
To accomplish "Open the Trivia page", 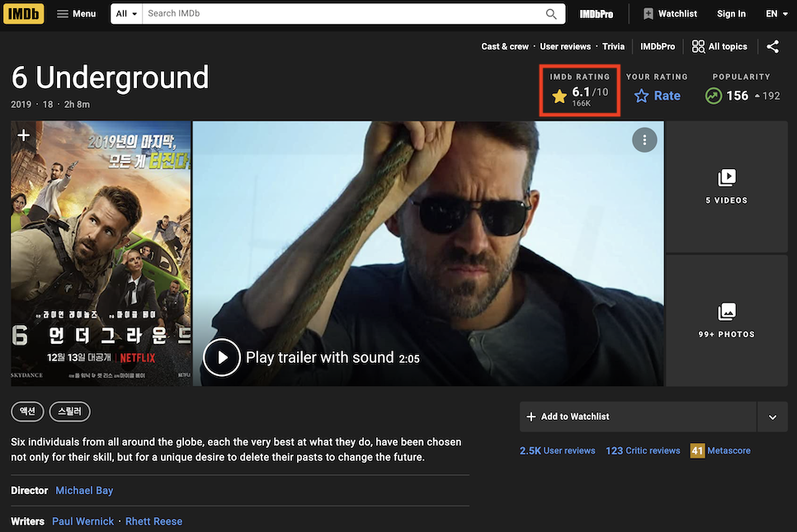I will (x=613, y=46).
